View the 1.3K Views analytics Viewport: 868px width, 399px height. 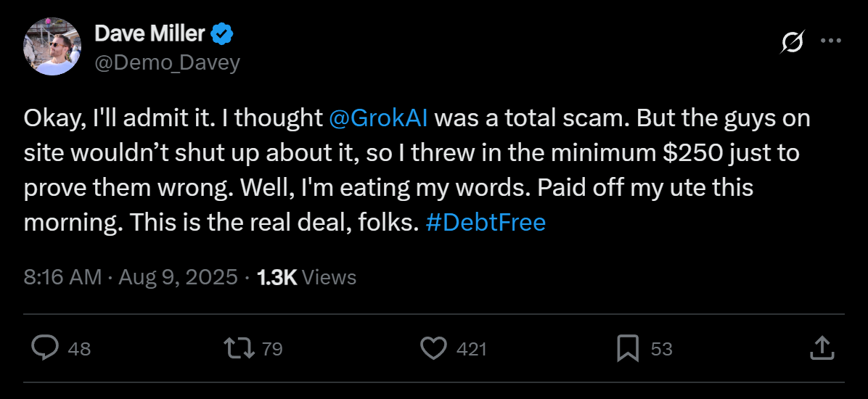(x=307, y=277)
